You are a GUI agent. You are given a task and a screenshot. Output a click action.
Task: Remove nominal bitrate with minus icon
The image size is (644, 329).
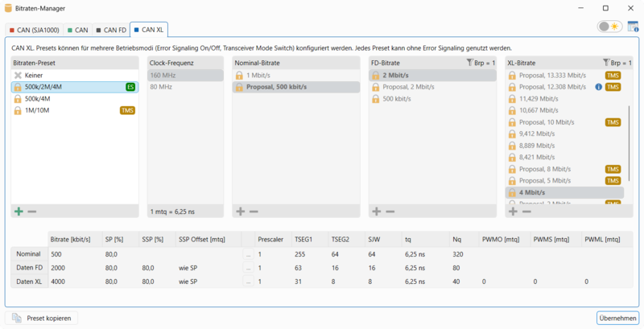point(254,212)
